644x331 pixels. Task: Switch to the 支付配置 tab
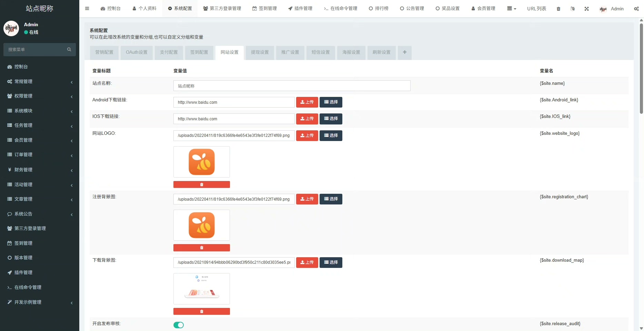169,52
